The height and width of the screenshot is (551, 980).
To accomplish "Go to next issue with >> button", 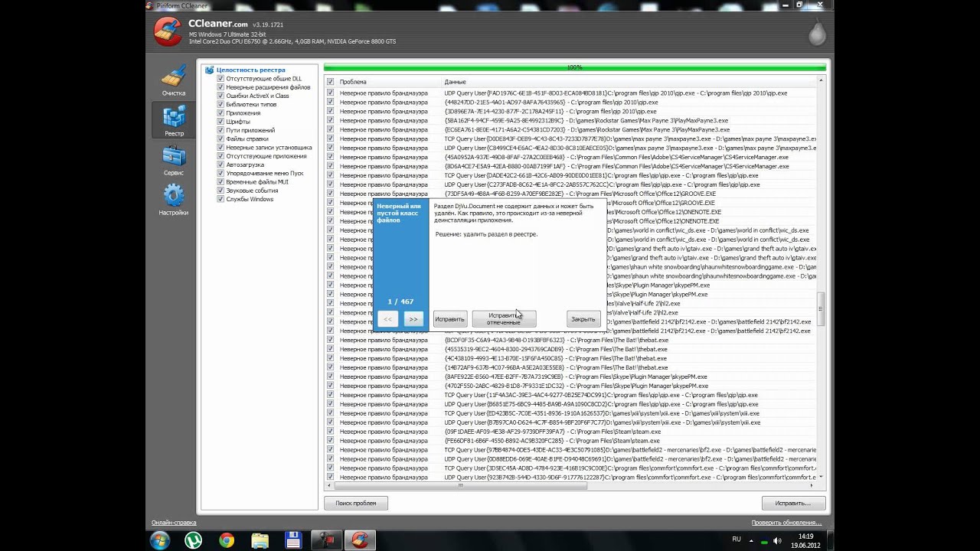I will pyautogui.click(x=413, y=319).
